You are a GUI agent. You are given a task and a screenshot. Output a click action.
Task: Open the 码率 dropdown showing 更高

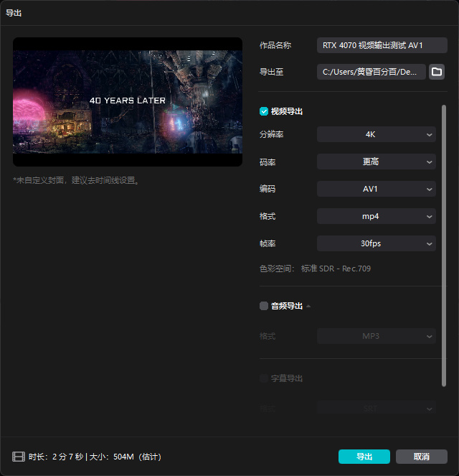pos(377,162)
